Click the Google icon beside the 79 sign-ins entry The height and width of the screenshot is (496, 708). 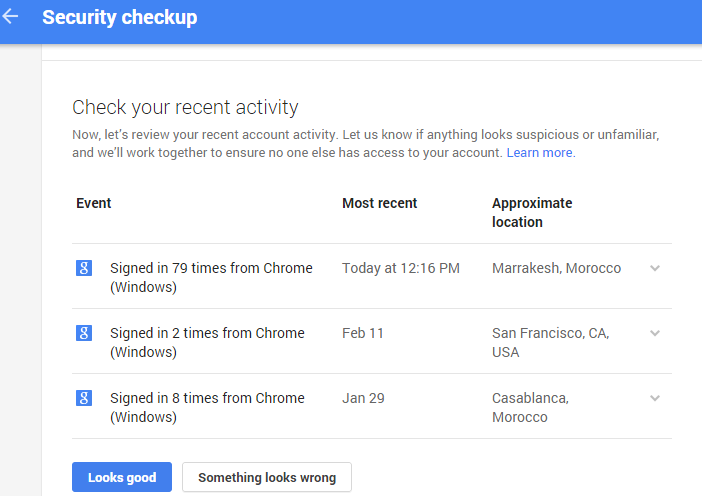(84, 268)
